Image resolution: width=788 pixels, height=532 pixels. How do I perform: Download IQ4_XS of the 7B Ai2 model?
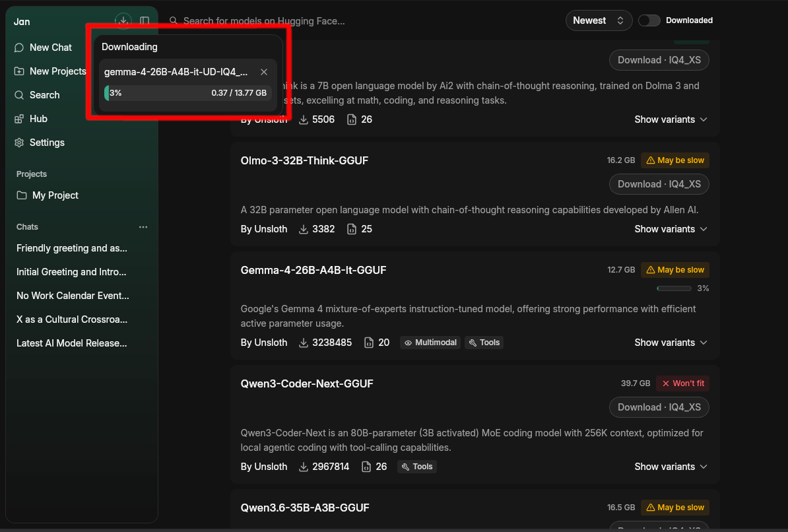pos(659,60)
